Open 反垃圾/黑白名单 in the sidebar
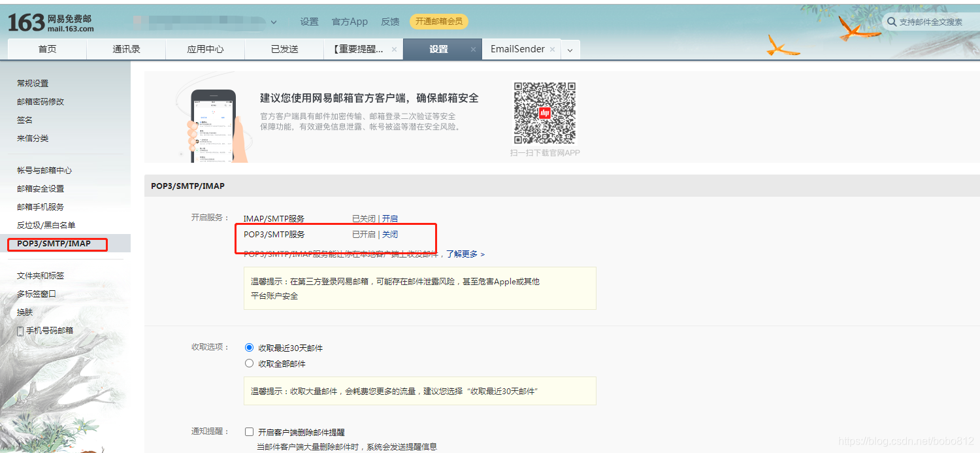Image resolution: width=980 pixels, height=453 pixels. click(x=46, y=225)
